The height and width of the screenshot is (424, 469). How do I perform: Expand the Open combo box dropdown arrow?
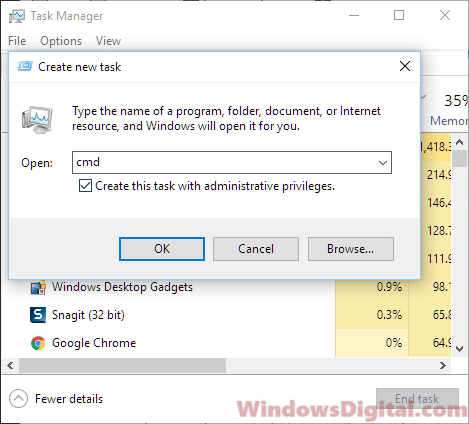pos(383,163)
